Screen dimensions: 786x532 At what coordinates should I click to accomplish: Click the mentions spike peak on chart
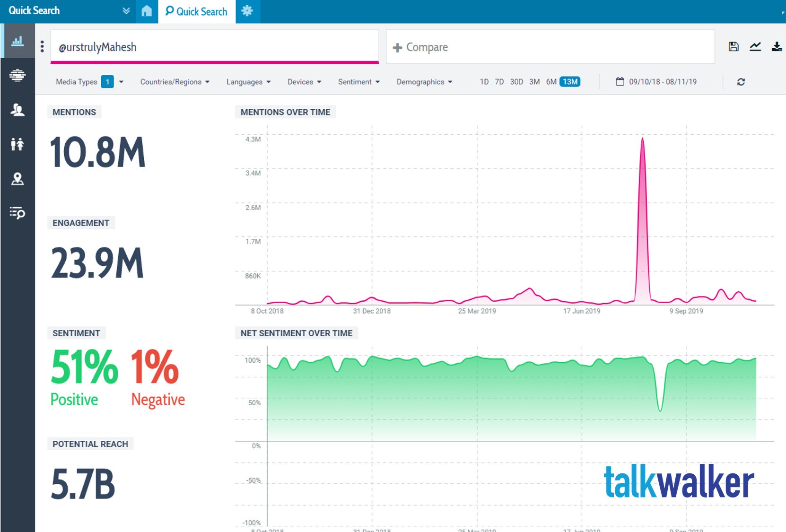642,139
